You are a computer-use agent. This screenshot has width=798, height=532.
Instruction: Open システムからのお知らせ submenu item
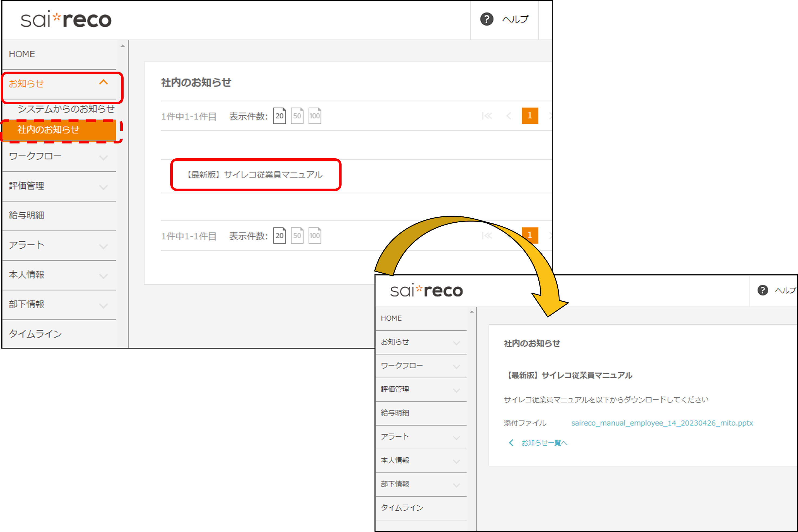tap(66, 109)
